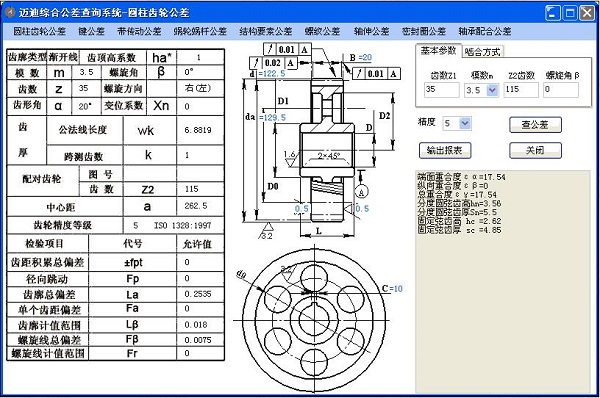The width and height of the screenshot is (600, 398).
Task: Click the 齿距积累总偏差 row label
Action: coord(47,263)
